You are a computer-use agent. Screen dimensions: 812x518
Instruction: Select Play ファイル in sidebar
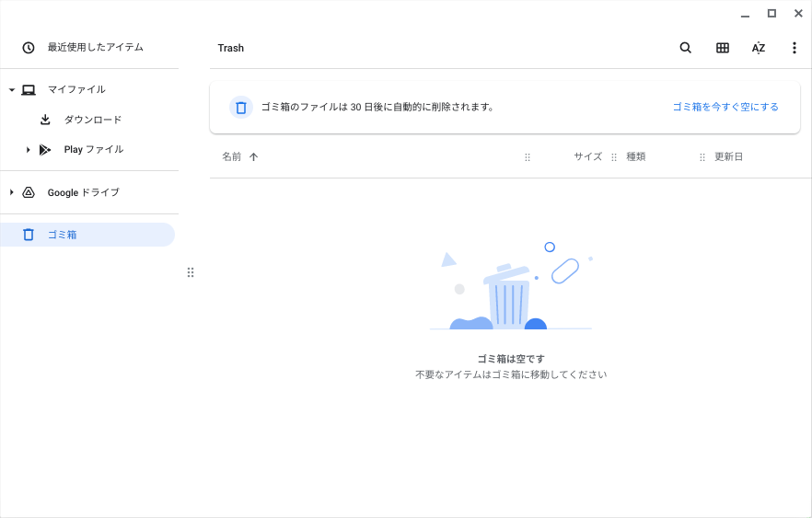pos(94,150)
